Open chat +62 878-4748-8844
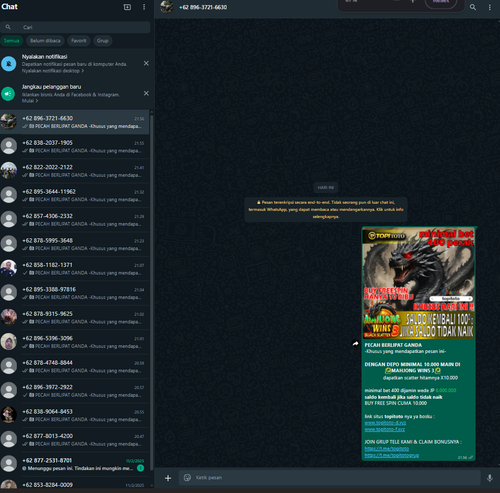The width and height of the screenshot is (500, 493). click(x=75, y=366)
